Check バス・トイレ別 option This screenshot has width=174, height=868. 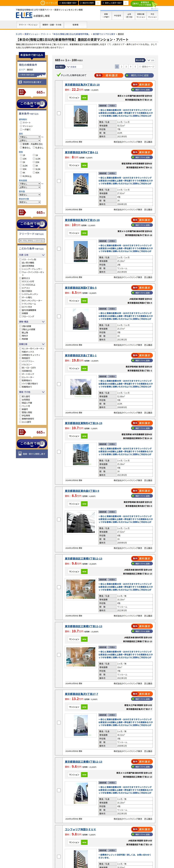(x=20, y=259)
